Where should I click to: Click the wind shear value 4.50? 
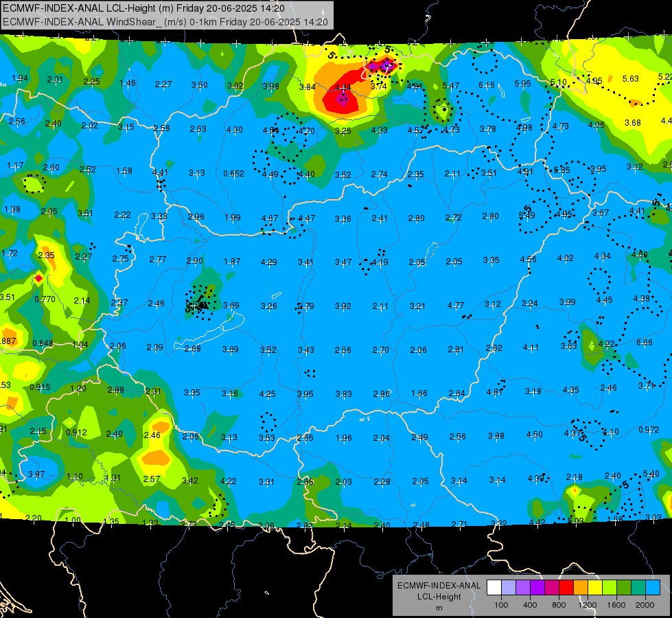[535, 435]
